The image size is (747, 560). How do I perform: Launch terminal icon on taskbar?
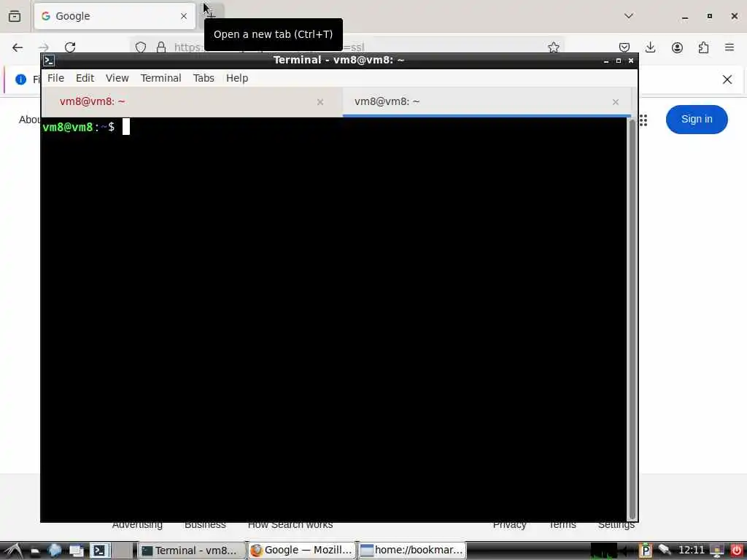click(99, 551)
